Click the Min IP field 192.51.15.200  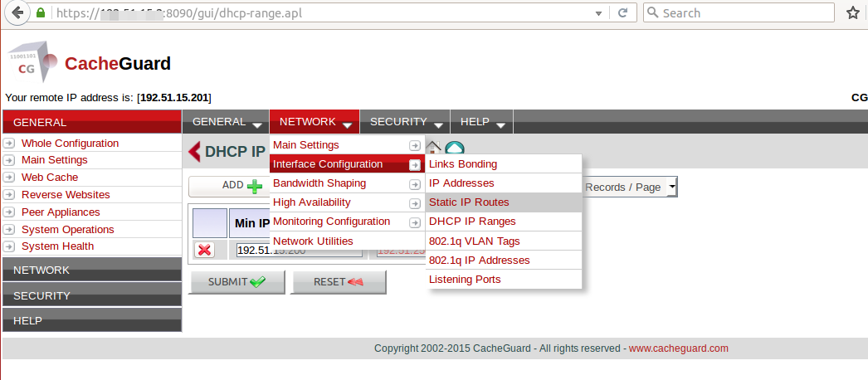[299, 251]
